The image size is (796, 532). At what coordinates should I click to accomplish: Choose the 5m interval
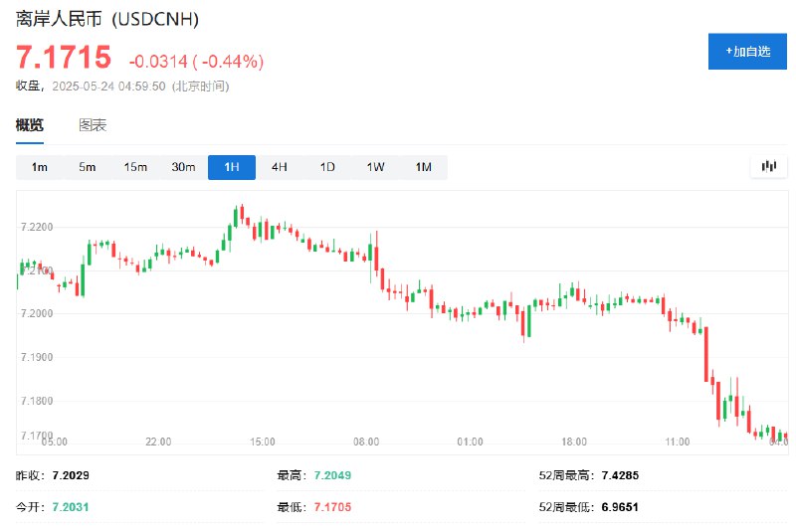pos(88,167)
